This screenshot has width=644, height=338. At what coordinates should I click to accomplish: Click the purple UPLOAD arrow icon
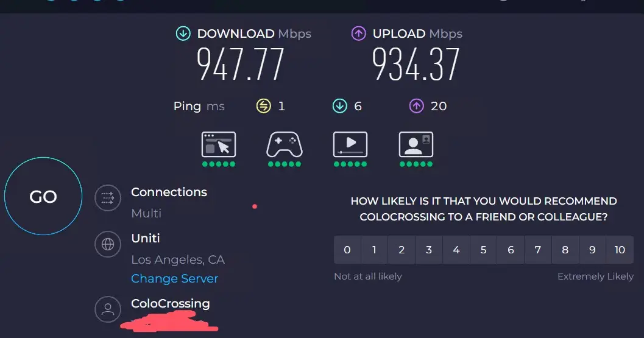[359, 34]
